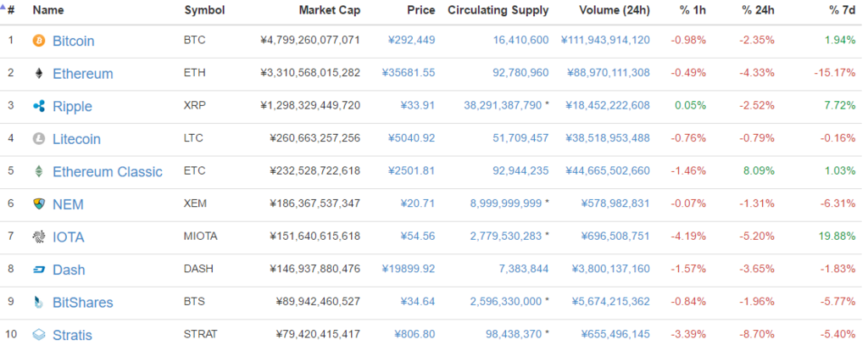
Task: Click Ethereum price ¥35681.55
Action: click(409, 73)
